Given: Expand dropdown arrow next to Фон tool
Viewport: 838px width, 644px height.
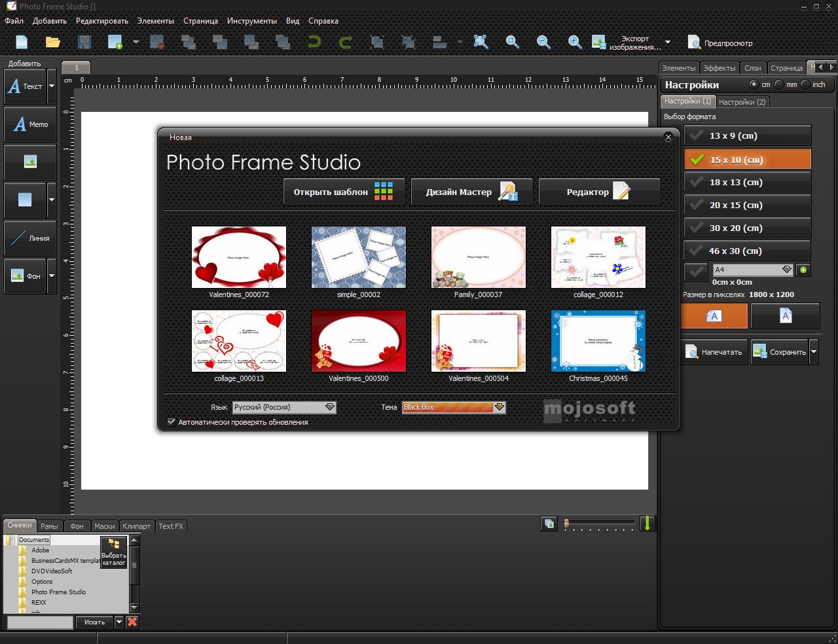Looking at the screenshot, I should coord(52,276).
